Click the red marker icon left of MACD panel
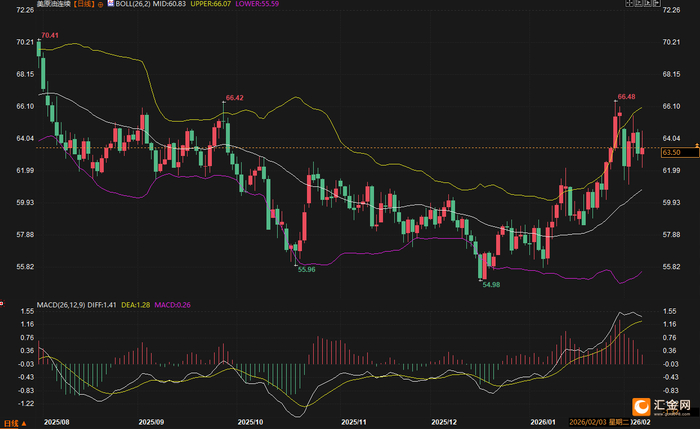This screenshot has height=429, width=700. point(1,304)
